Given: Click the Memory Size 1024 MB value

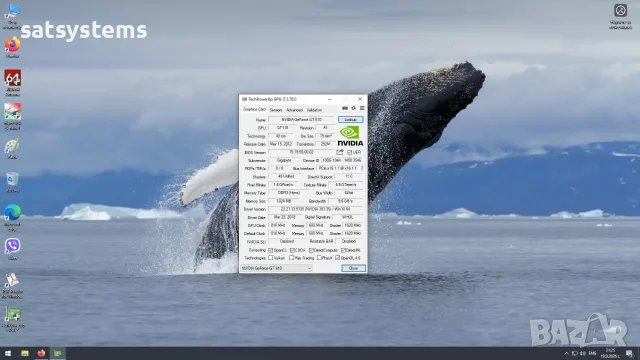Looking at the screenshot, I should [x=283, y=201].
